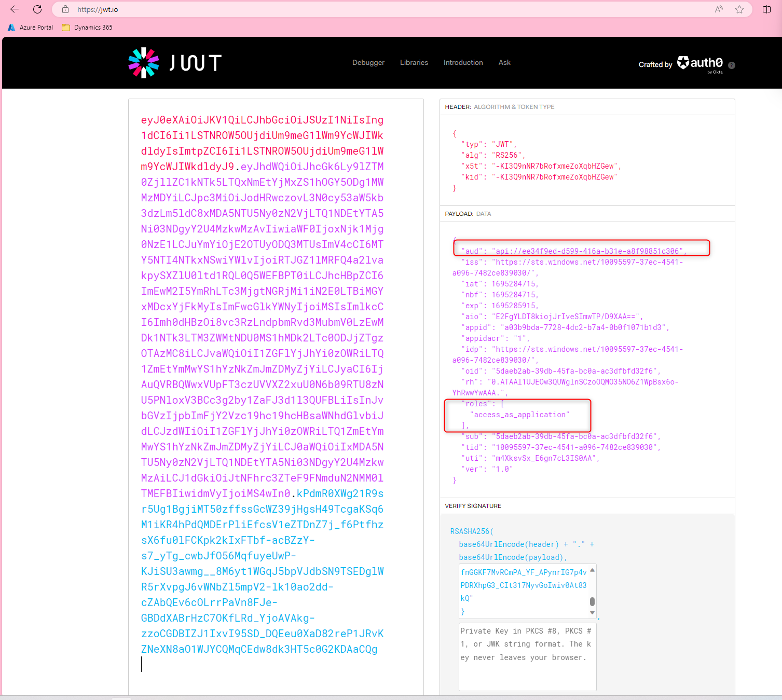The height and width of the screenshot is (700, 782).
Task: Go to the Debugger section
Action: [x=368, y=63]
